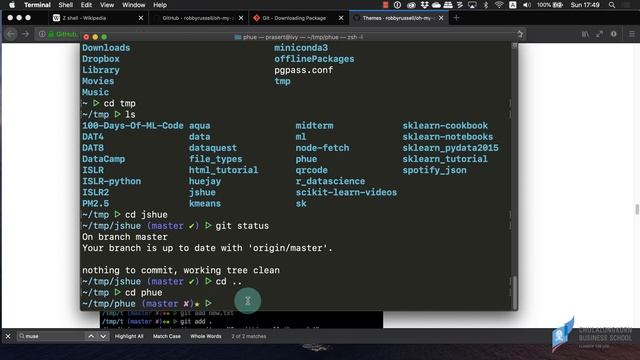Open the Window menu
The image size is (640, 360).
[133, 5]
